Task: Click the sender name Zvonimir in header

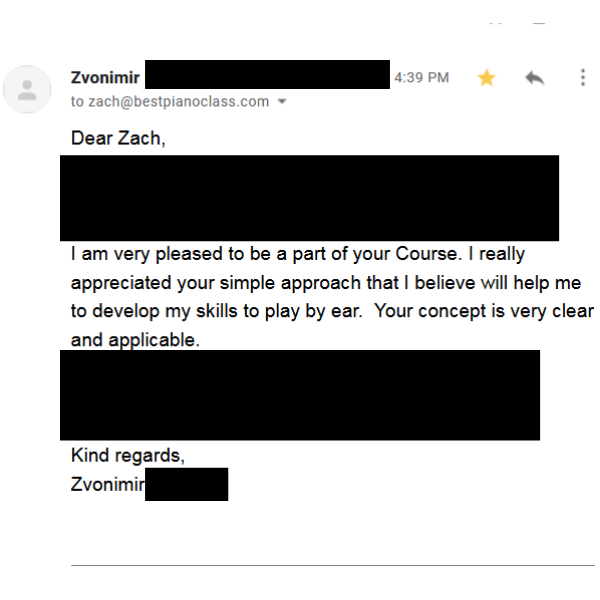Action: 107,77
